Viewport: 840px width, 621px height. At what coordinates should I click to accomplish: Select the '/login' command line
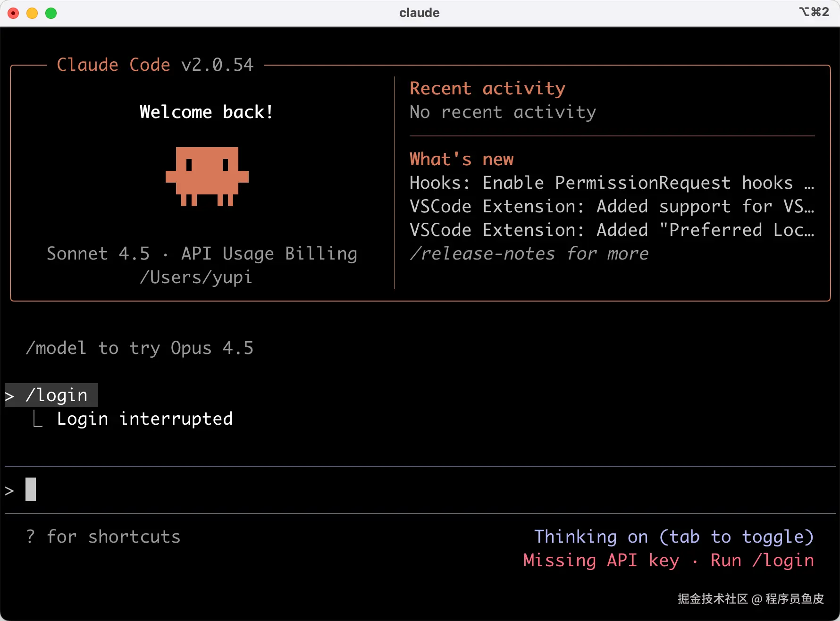click(x=51, y=395)
